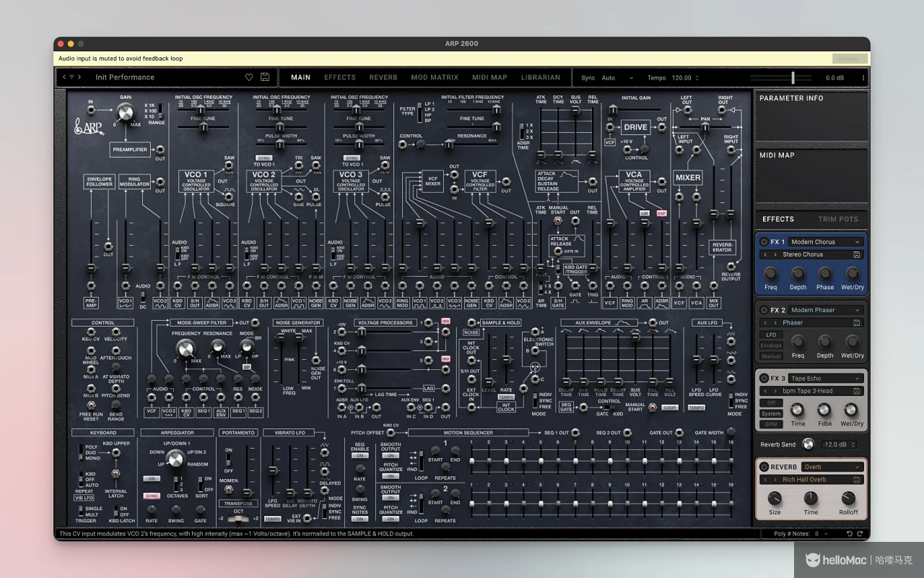Toggle the vibrato LFO TEMPO button
Viewport: 924px width, 578px height.
[272, 519]
